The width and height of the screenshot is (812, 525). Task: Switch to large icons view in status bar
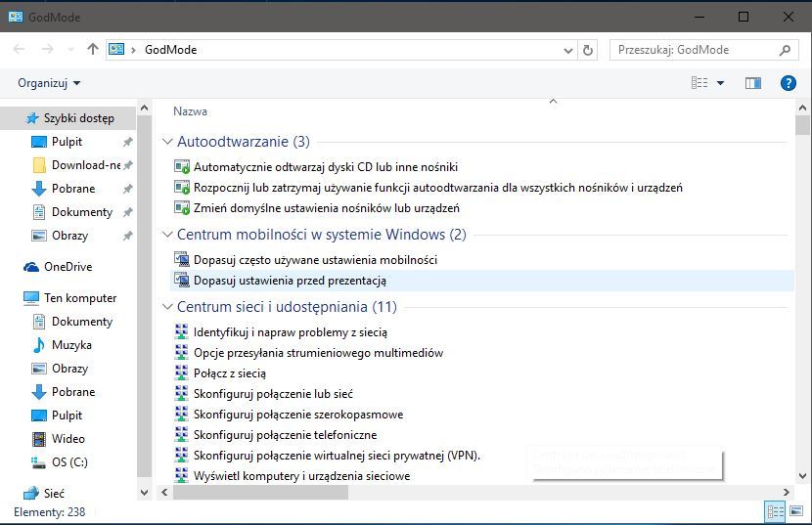[796, 511]
